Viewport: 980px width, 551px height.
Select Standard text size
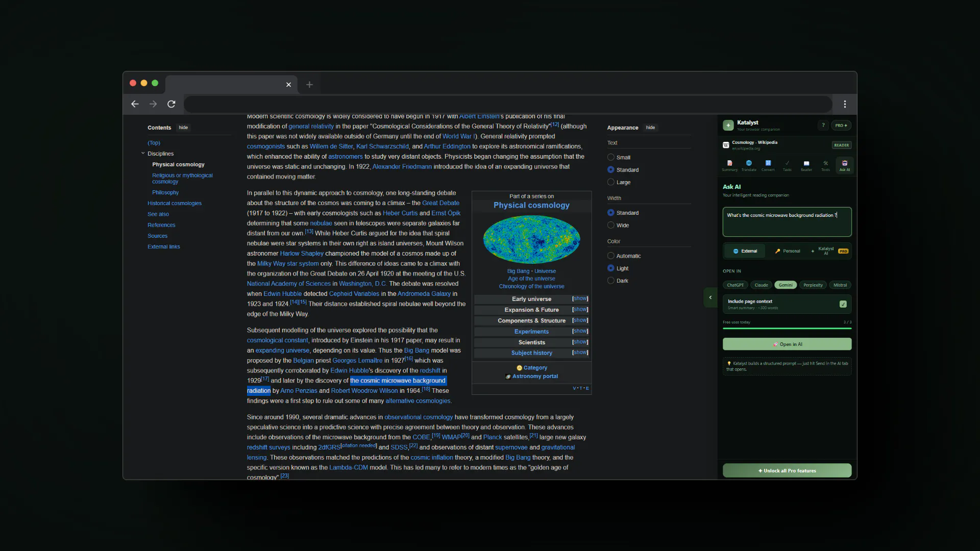(x=611, y=169)
